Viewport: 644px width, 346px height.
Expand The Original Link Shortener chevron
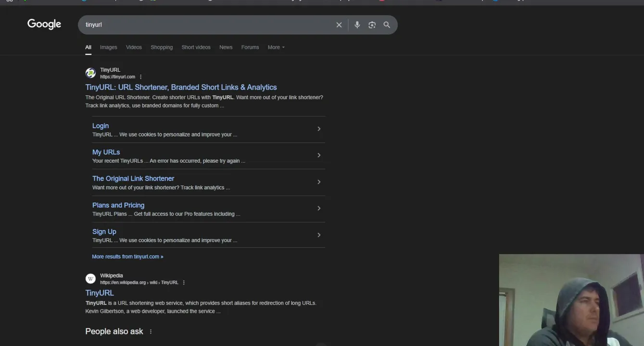319,182
